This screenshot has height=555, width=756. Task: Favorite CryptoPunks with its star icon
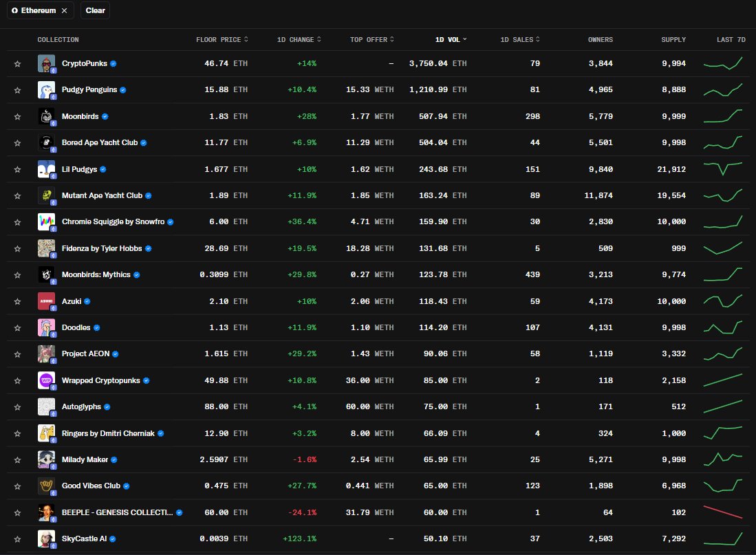[x=17, y=64]
